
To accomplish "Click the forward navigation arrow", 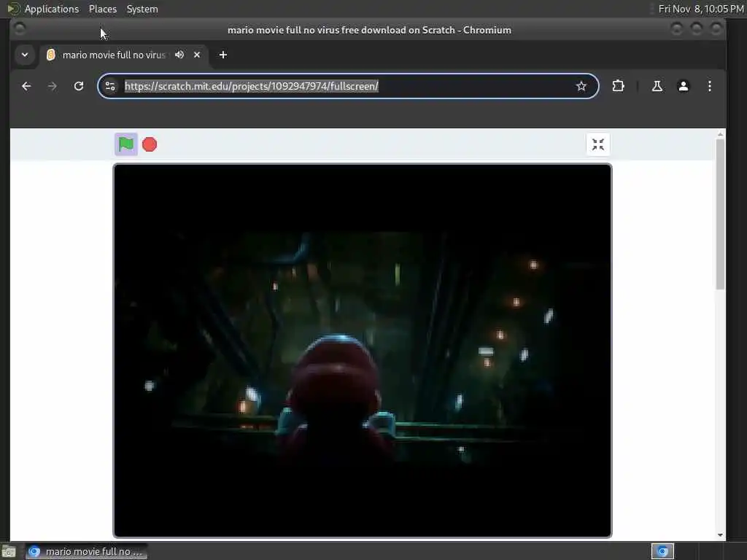I will coord(53,86).
